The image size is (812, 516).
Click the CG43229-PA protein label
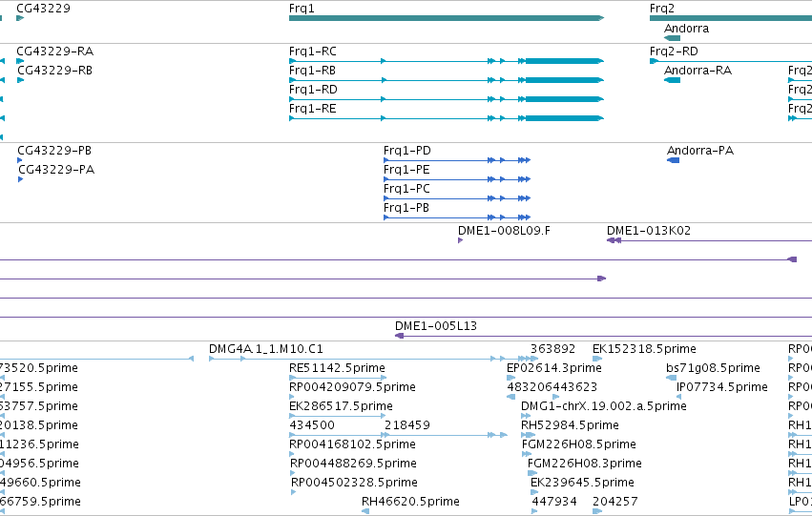coord(56,170)
